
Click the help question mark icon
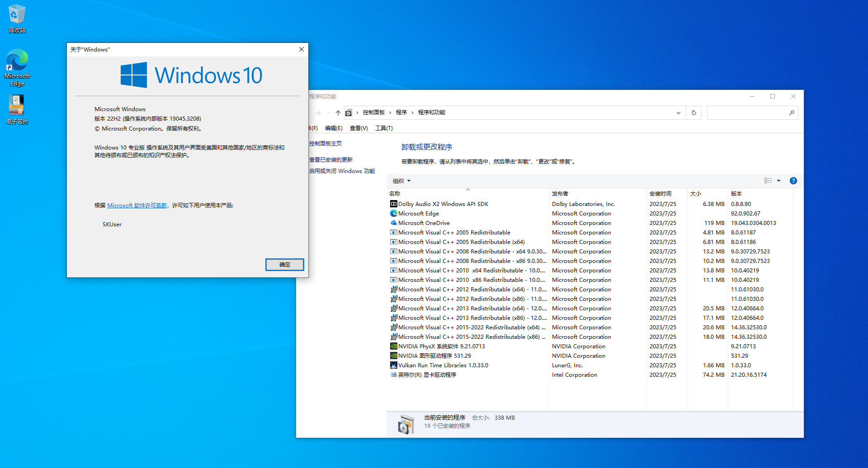point(793,181)
